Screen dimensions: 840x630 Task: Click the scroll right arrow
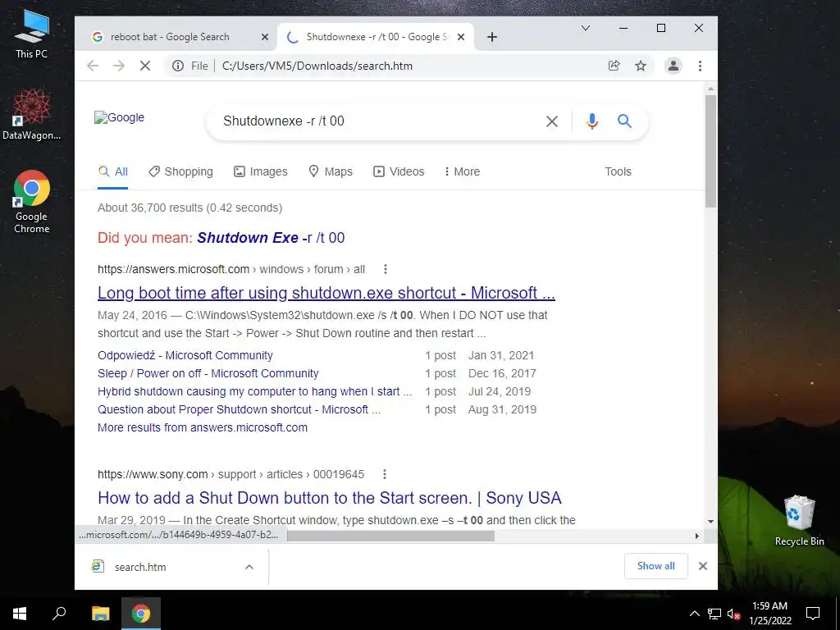pyautogui.click(x=697, y=536)
